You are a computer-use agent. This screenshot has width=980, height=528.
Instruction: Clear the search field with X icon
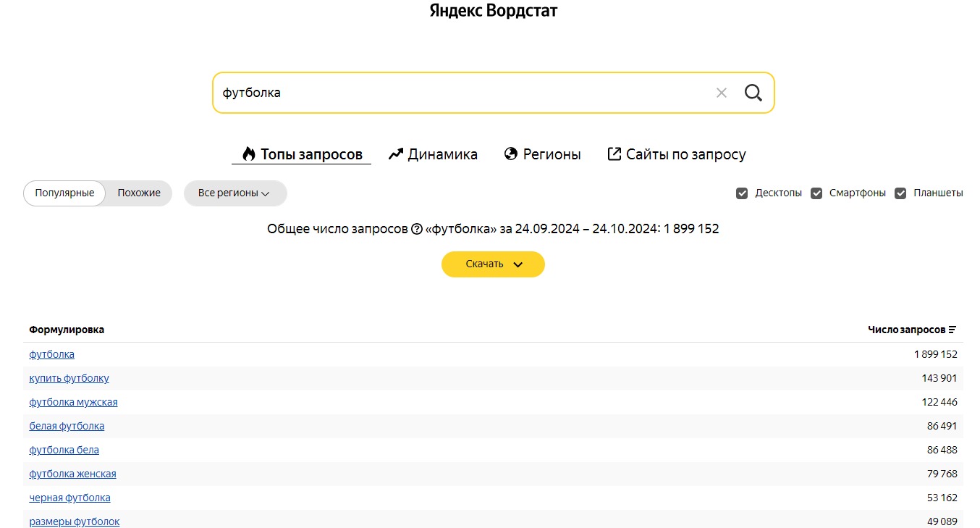coord(721,93)
